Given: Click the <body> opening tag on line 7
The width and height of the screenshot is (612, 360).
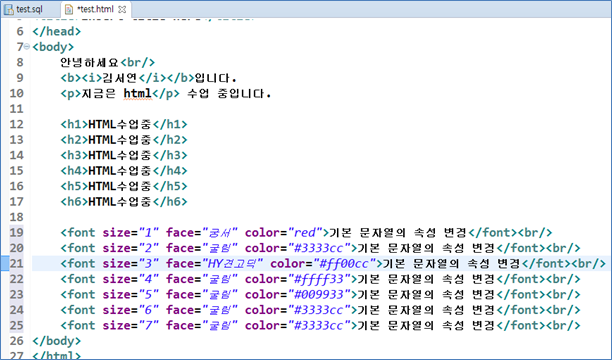Looking at the screenshot, I should (53, 47).
